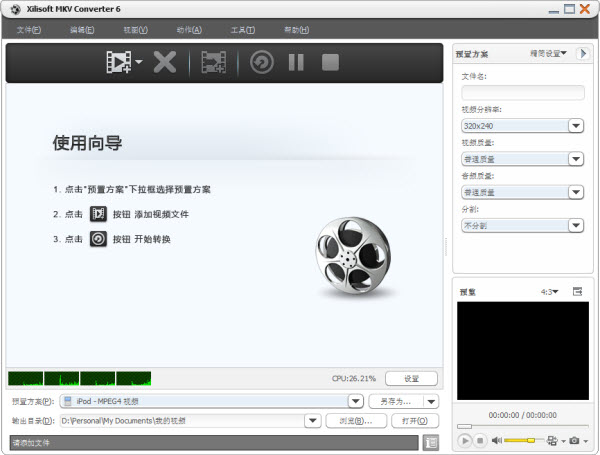Click the '使用向导' heading text
This screenshot has width=600, height=455.
tap(87, 143)
